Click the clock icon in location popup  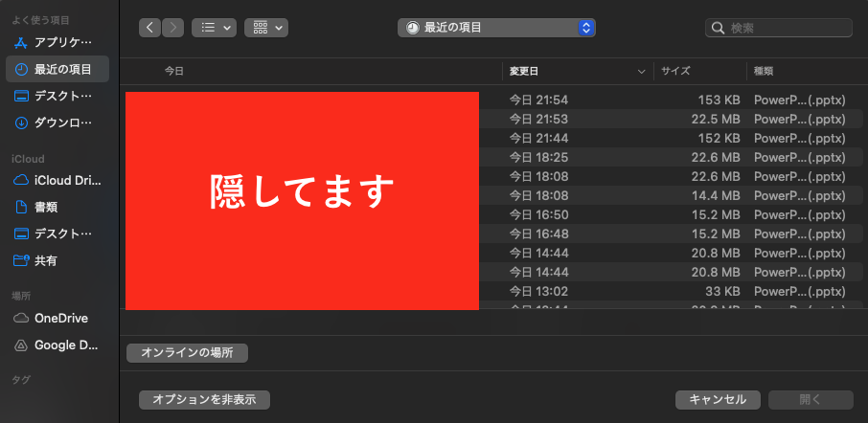coord(413,28)
